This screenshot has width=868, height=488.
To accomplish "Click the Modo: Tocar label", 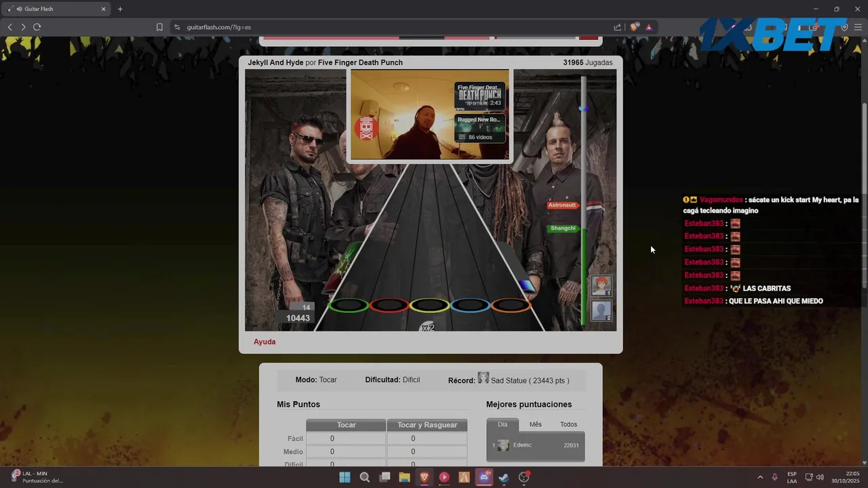I will coord(316,380).
